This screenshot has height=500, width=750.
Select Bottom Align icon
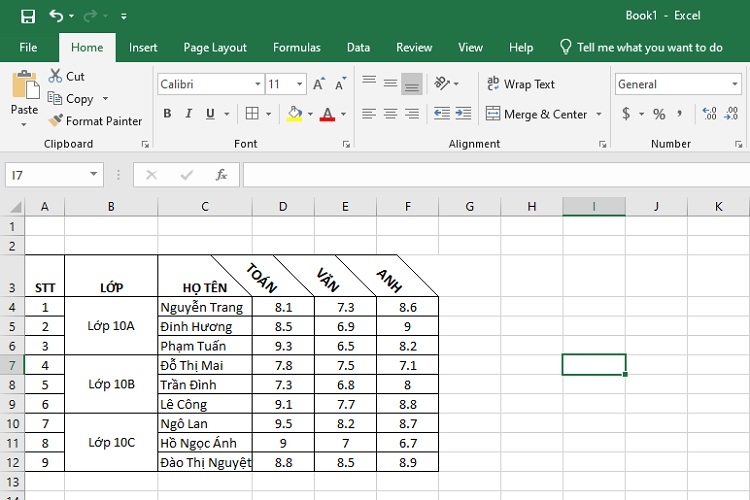[412, 84]
